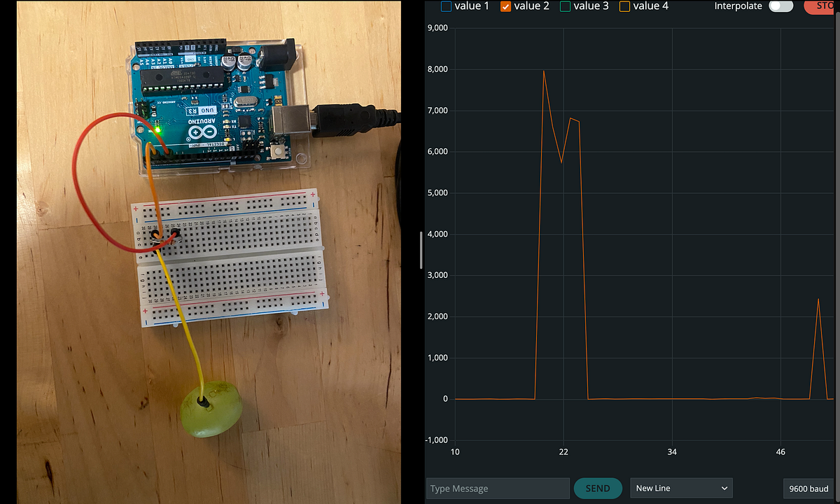Click the Interpolate label text
Screen dimensions: 840x504
(x=738, y=6)
